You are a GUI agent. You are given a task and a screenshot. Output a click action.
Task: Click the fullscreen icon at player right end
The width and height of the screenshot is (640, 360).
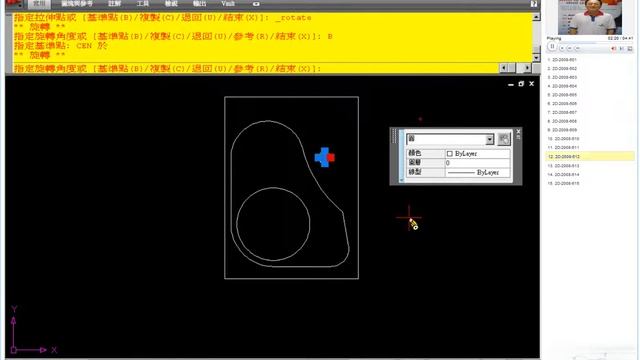630,49
